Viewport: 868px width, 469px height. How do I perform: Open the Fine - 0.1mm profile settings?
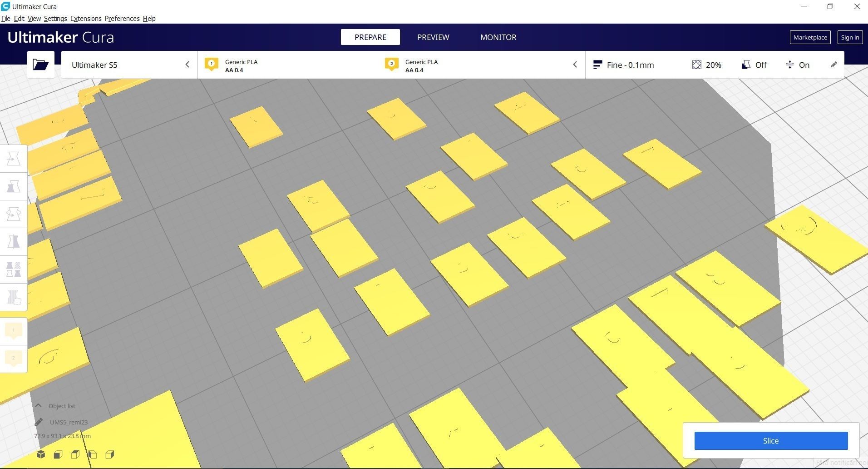624,65
